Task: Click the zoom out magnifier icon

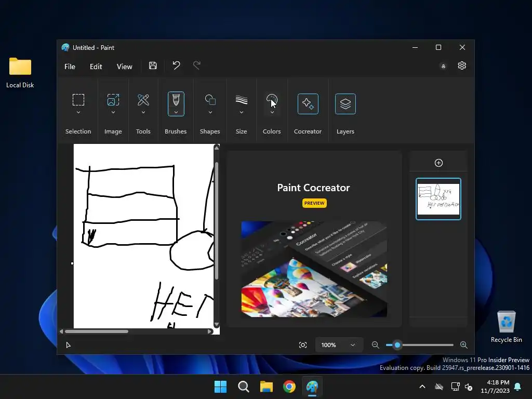Action: coord(375,345)
